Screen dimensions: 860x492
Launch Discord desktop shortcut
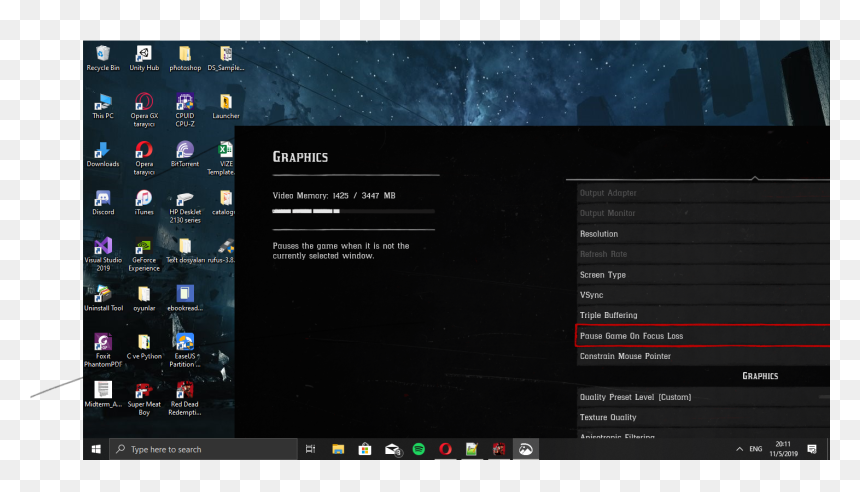pos(103,202)
